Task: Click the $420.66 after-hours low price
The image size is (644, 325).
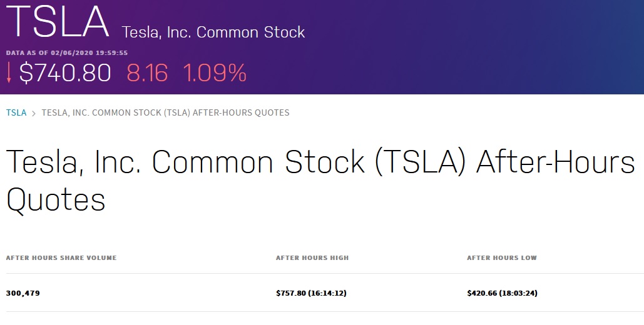Action: point(482,292)
